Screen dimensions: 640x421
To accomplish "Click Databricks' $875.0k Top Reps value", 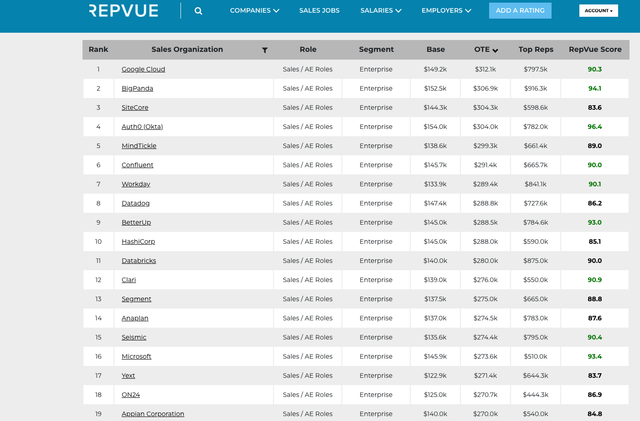I will (536, 261).
